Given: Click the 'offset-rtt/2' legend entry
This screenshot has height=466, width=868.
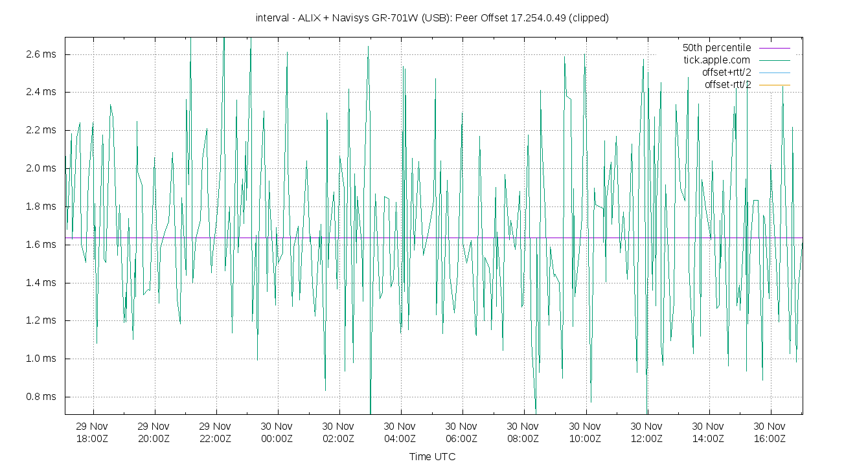Looking at the screenshot, I should click(727, 85).
